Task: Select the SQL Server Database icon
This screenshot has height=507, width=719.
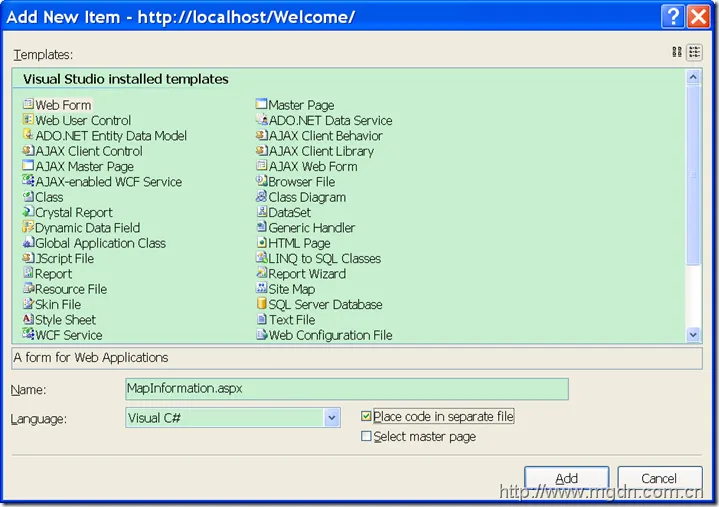Action: coord(261,304)
